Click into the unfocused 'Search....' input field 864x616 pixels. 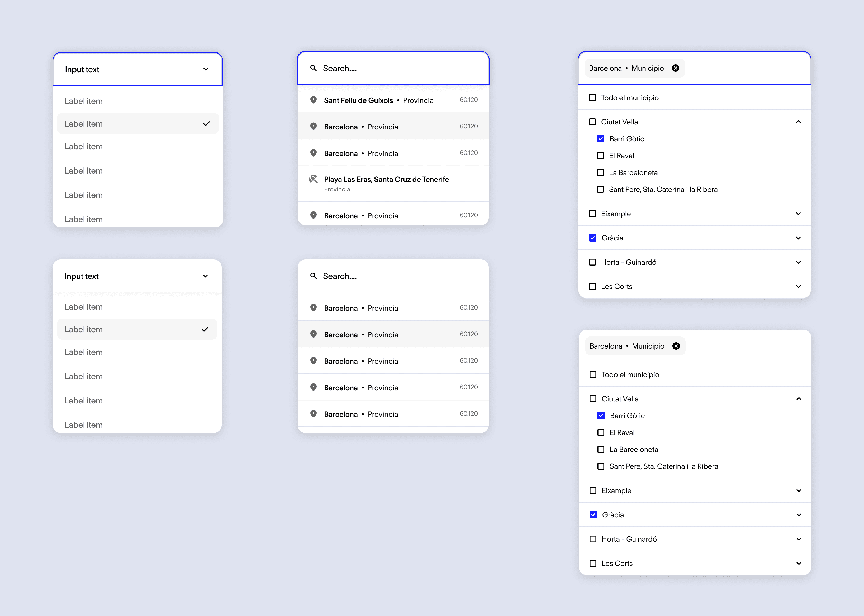pyautogui.click(x=398, y=276)
